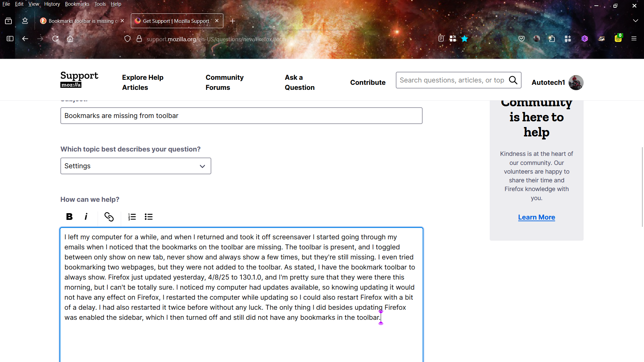644x362 pixels.
Task: Insert a link with the chain icon
Action: [109, 217]
